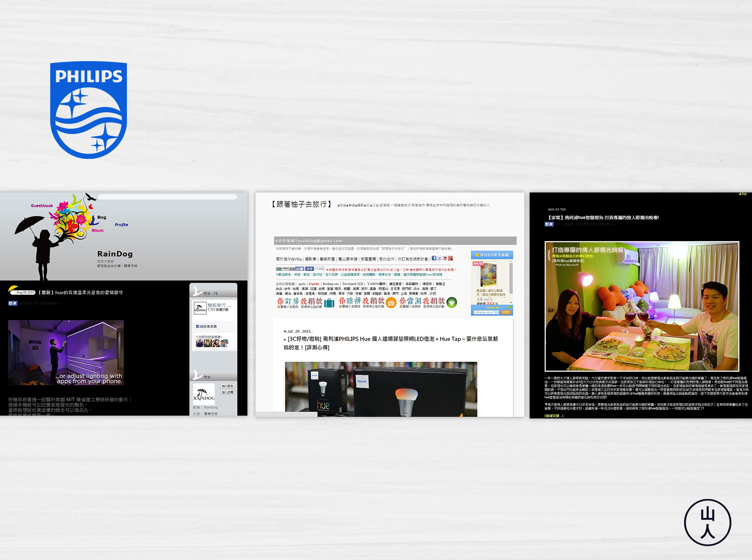Click the large RainDog umbrella logo in sidebar
Screen dimensions: 752x560
tap(204, 393)
